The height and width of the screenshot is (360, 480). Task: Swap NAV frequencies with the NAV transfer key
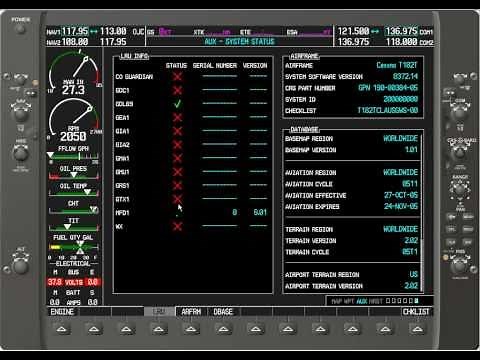click(x=30, y=92)
